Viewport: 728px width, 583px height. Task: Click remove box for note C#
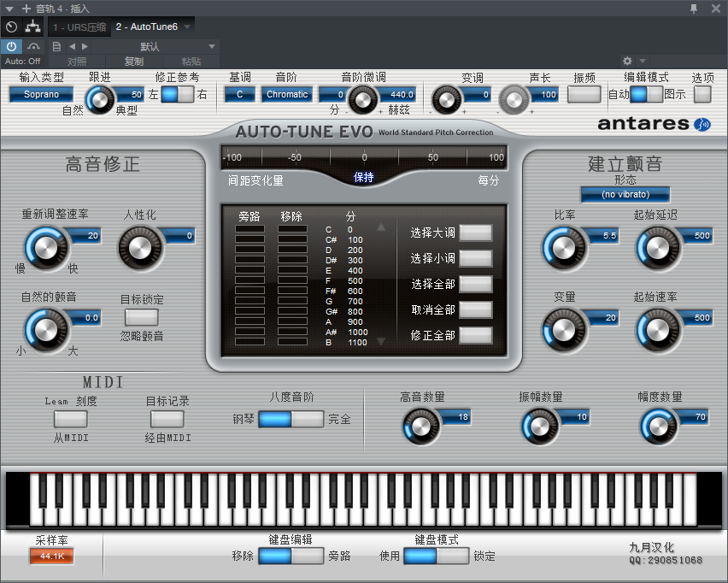[292, 239]
